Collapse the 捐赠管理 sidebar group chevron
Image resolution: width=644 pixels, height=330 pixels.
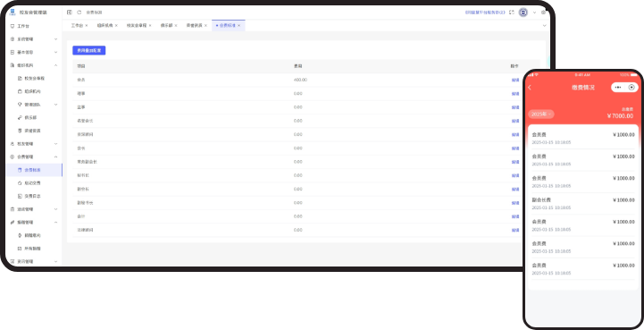[56, 222]
